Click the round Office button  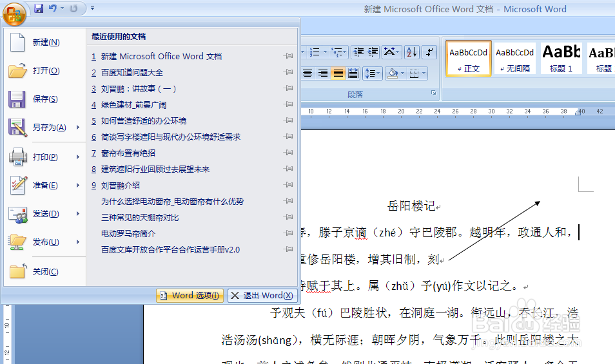click(x=14, y=14)
